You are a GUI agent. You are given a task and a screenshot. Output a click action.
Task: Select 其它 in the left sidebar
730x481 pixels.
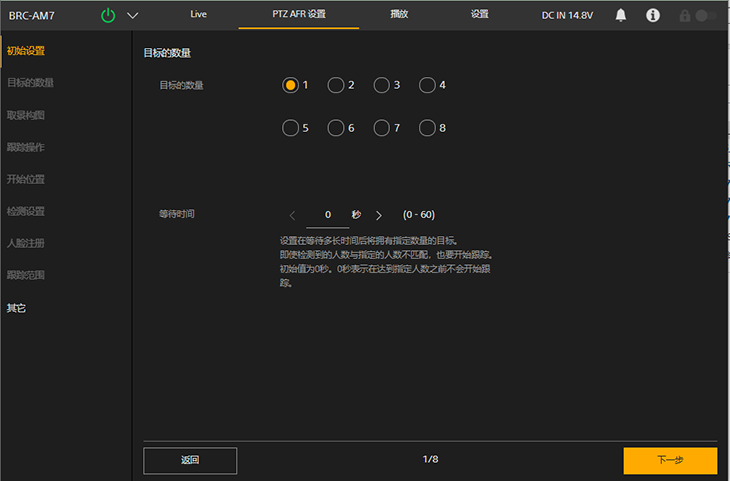[17, 308]
